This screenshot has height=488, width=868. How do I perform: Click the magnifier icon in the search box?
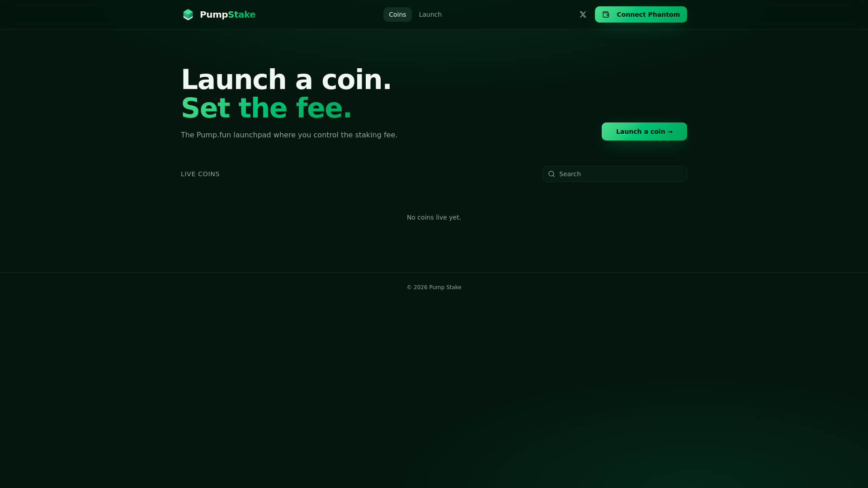552,174
